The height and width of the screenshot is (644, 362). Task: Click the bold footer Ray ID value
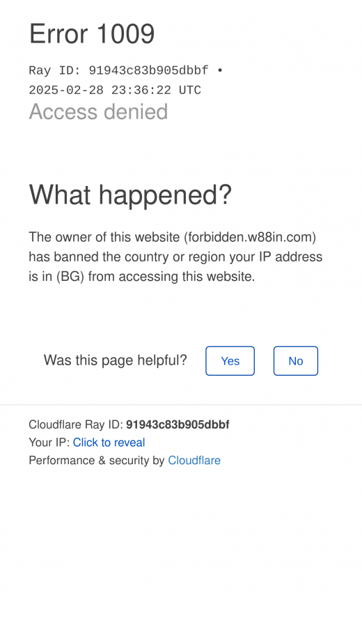click(178, 424)
